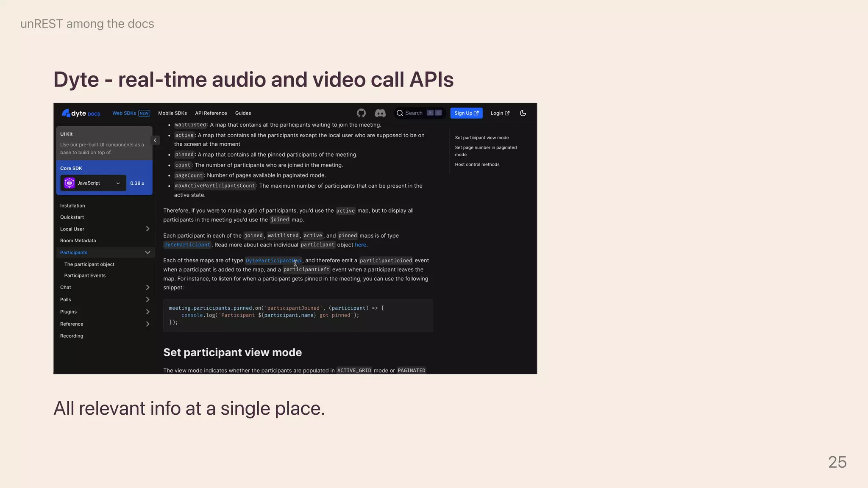Jump to 'Set participant view mode' section
868x488 pixels.
tap(482, 138)
